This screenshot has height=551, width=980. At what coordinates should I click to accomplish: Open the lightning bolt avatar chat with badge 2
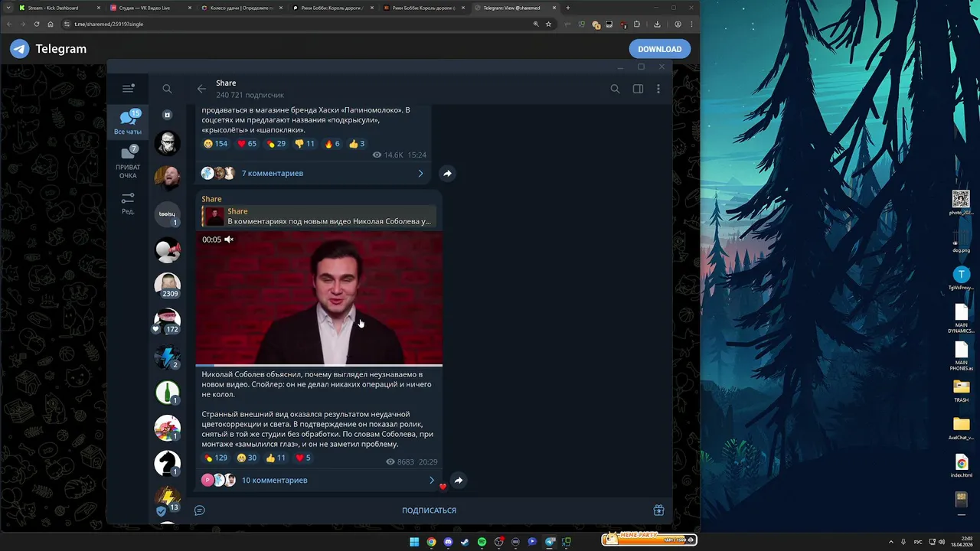[167, 357]
